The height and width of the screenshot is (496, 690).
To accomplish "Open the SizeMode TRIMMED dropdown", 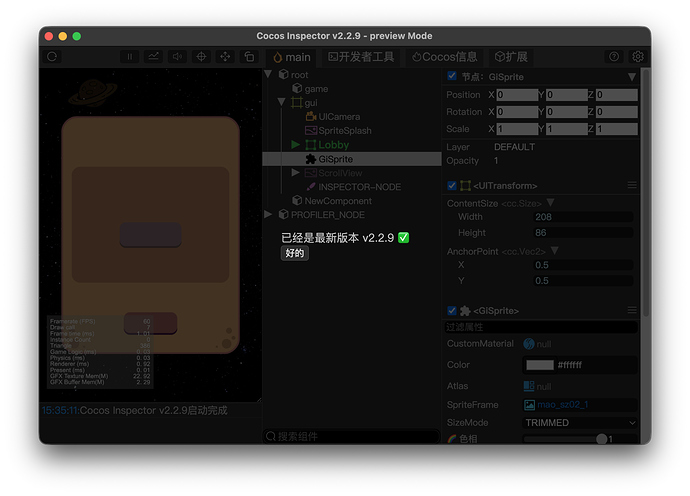I will click(580, 423).
